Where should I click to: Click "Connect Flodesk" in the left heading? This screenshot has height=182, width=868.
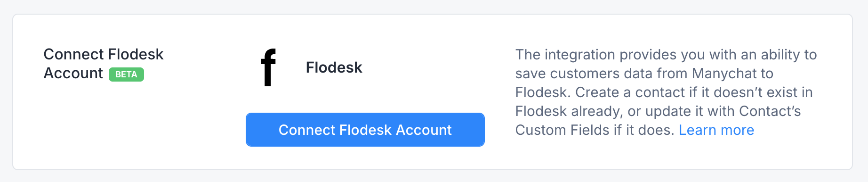coord(104,54)
